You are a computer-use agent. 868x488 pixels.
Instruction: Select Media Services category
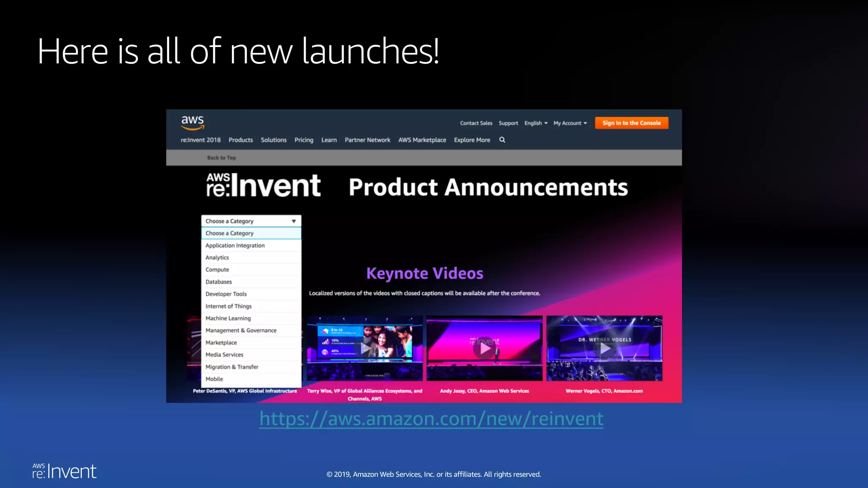point(251,355)
